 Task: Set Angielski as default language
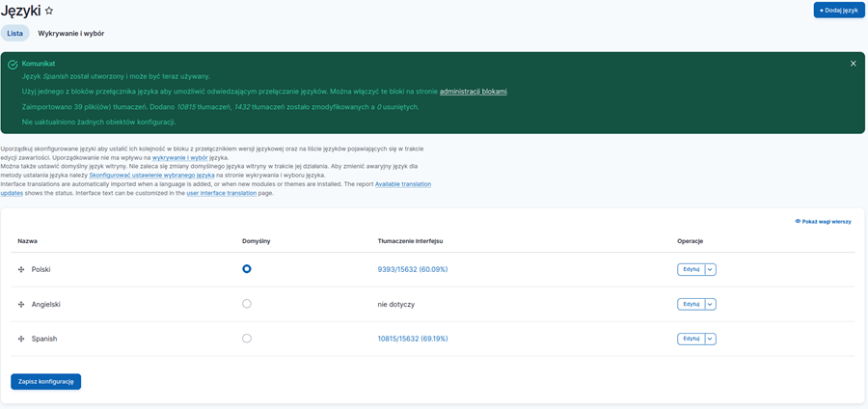click(247, 304)
